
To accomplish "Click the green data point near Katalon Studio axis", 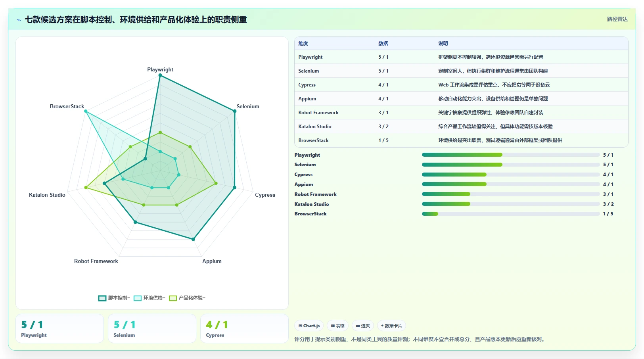I will pyautogui.click(x=86, y=188).
